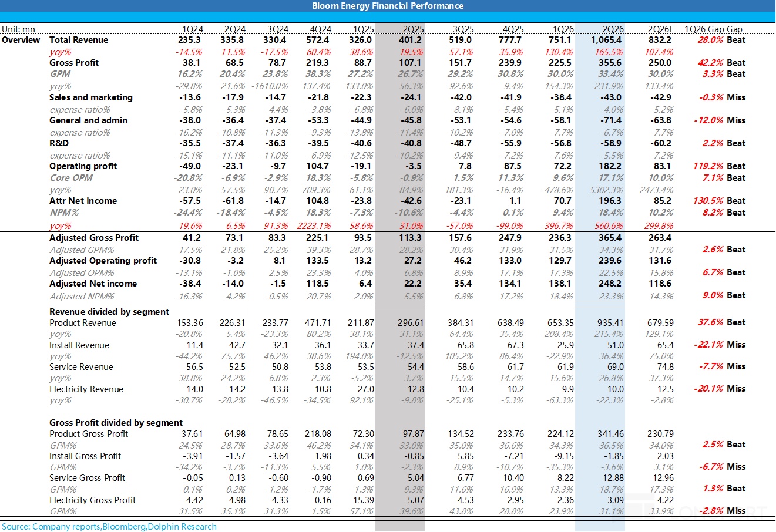This screenshot has width=776, height=532.
Task: Click the '-0.3% Miss' gap cell
Action: coord(722,97)
